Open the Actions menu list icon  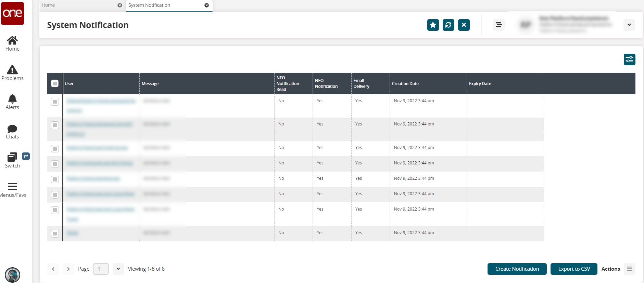(629, 269)
